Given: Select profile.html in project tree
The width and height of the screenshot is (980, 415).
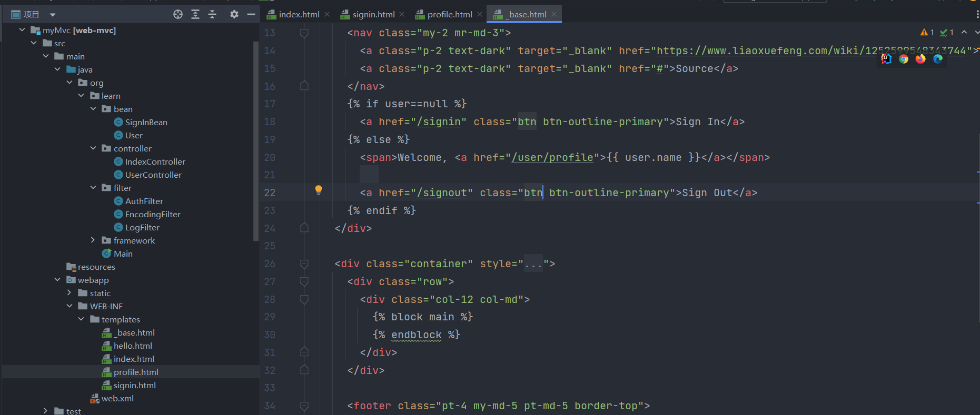Looking at the screenshot, I should click(x=136, y=372).
